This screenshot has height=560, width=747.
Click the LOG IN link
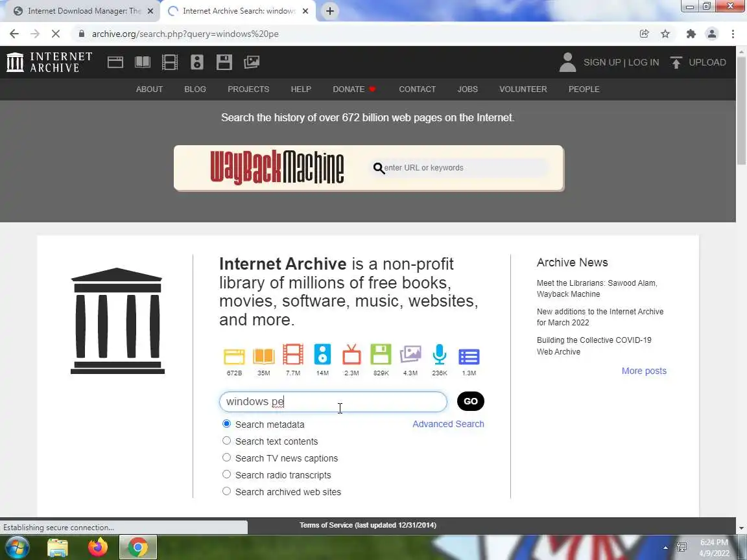pyautogui.click(x=644, y=62)
